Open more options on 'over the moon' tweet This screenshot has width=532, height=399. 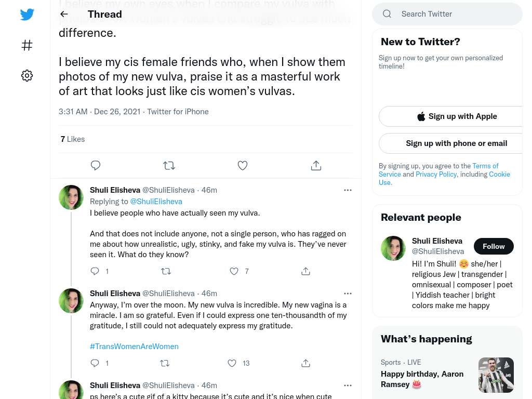348,294
